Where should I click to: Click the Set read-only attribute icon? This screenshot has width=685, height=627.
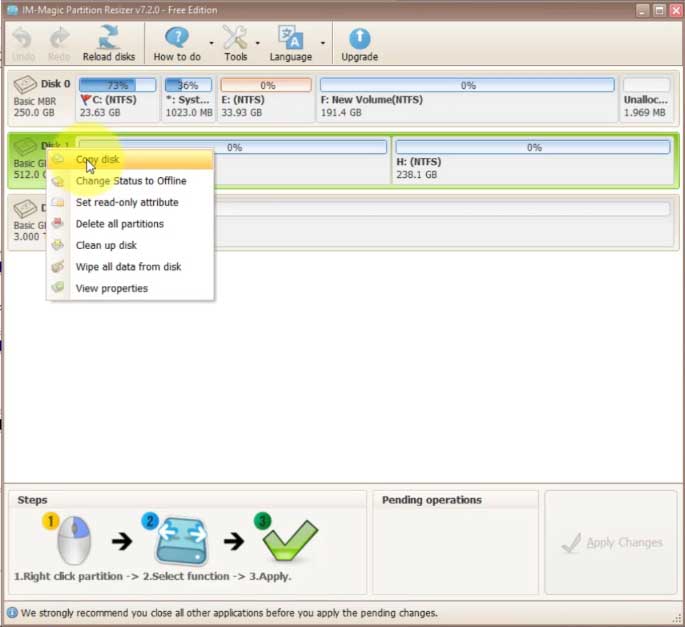58,202
